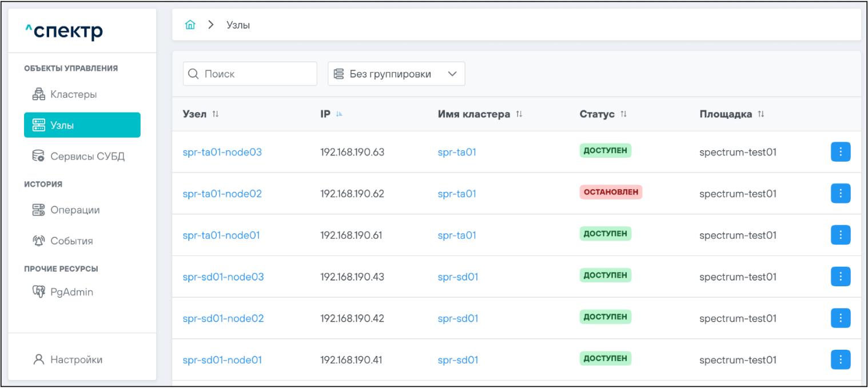Open События in sidebar

pyautogui.click(x=71, y=241)
